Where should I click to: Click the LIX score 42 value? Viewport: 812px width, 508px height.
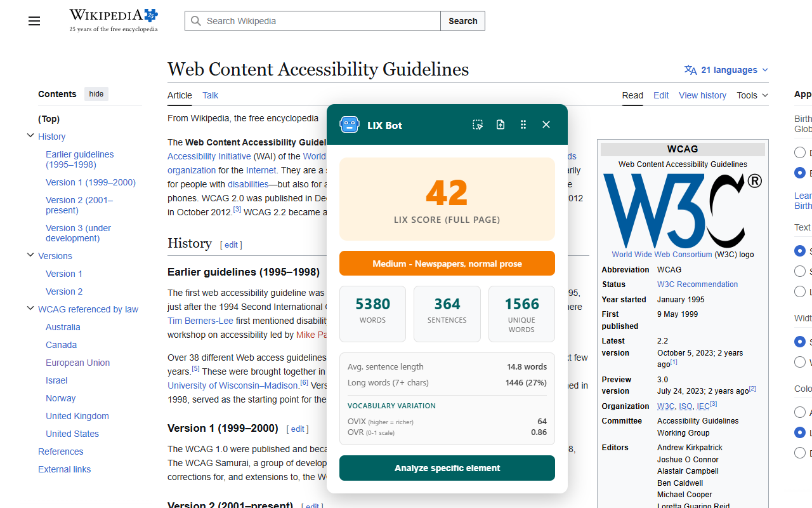[447, 192]
